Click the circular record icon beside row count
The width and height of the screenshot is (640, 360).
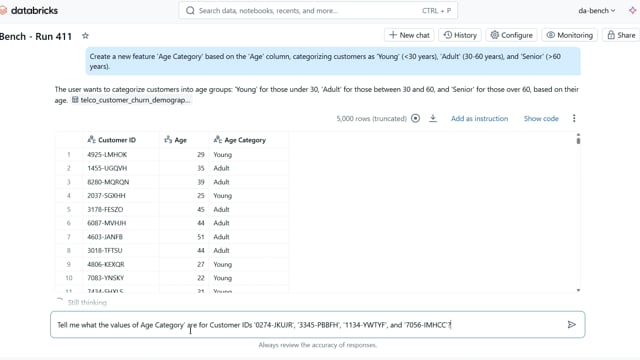[415, 118]
